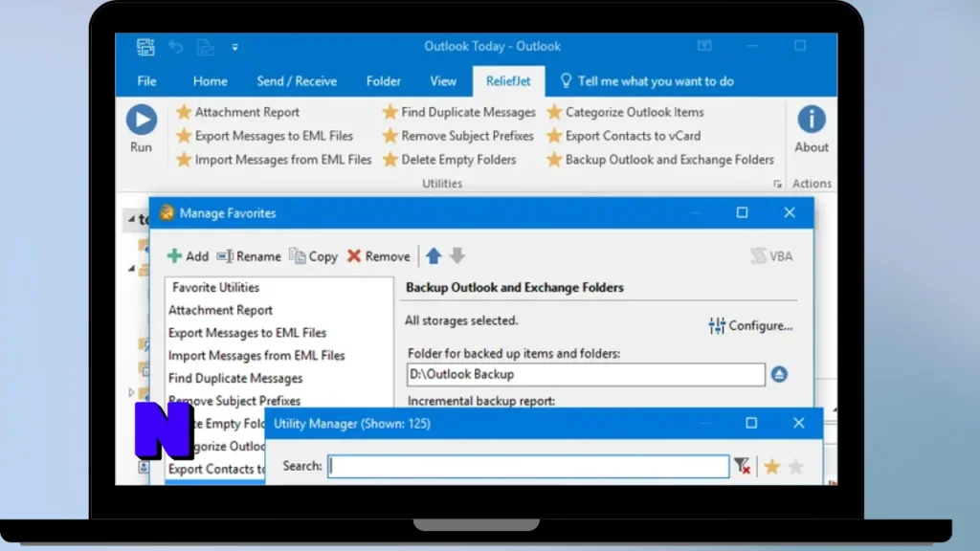
Task: Click Categorize Outlook Items in the ribbon
Action: [x=626, y=113]
